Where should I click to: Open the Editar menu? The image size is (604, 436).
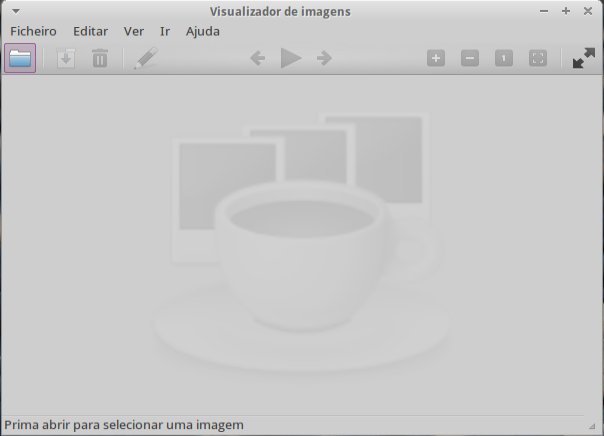coord(91,31)
